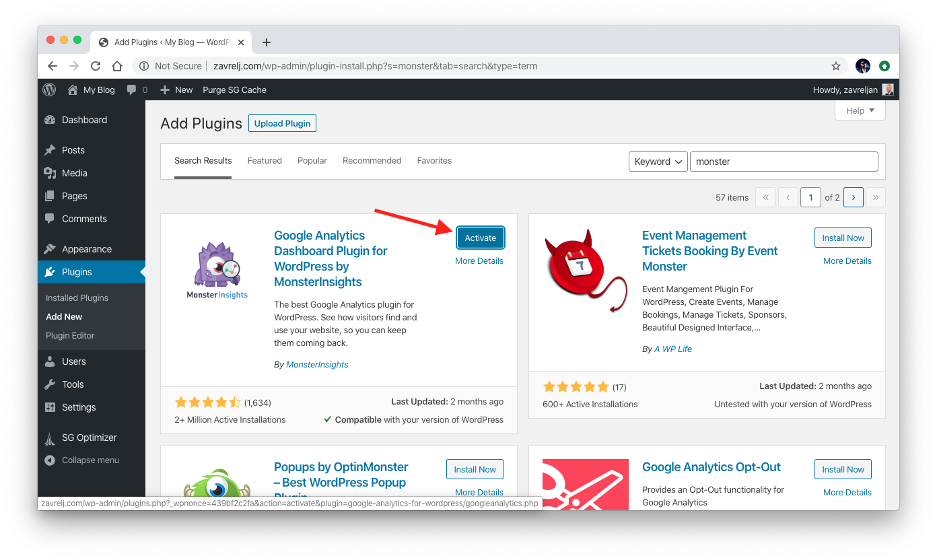Click the browser forward arrow
The height and width of the screenshot is (560, 937).
pyautogui.click(x=74, y=66)
